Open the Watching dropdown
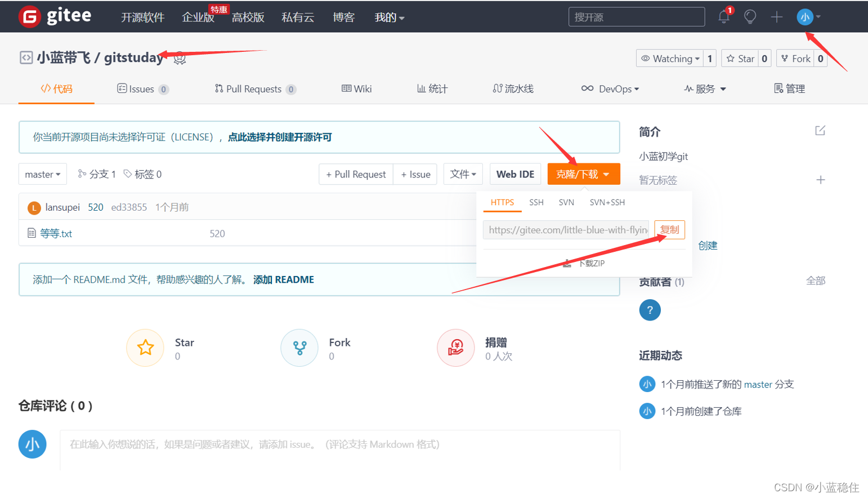Screen dimensions: 868x498 pyautogui.click(x=670, y=59)
